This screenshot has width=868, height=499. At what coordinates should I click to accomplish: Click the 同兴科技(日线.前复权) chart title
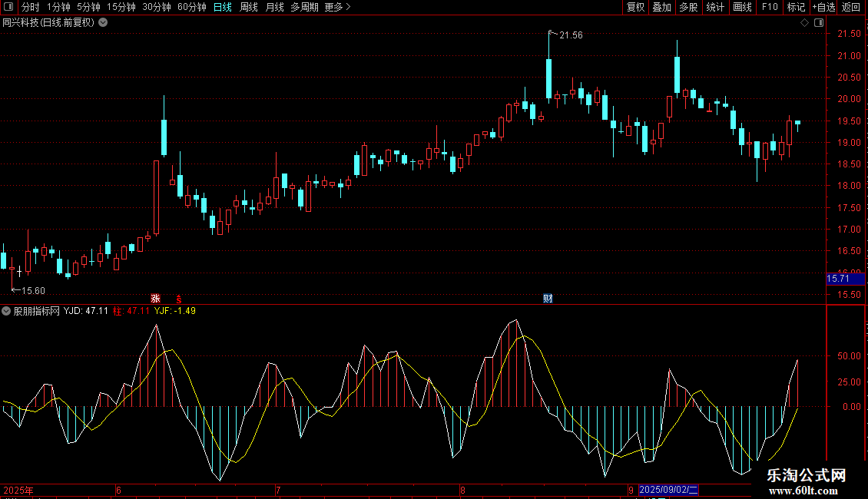pyautogui.click(x=48, y=23)
